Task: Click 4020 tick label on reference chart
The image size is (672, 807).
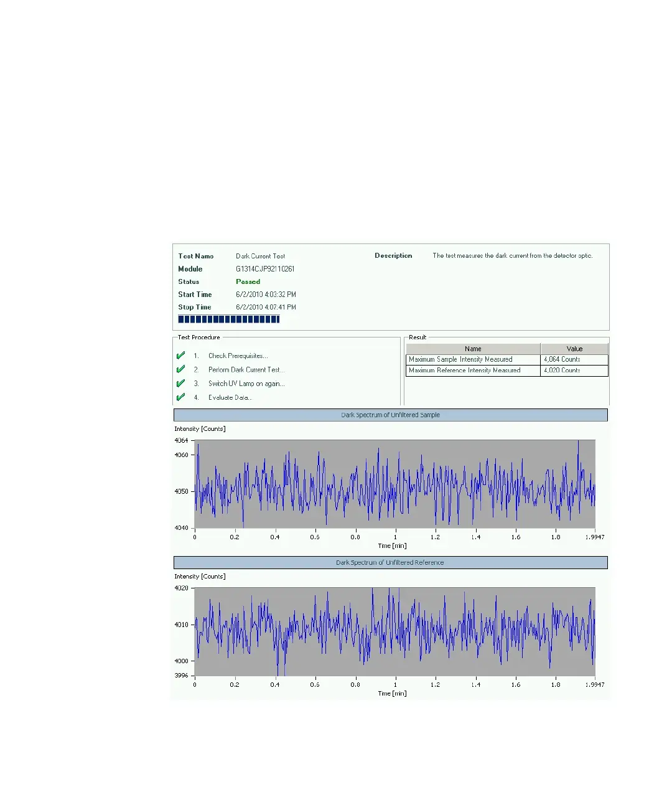Action: (181, 588)
